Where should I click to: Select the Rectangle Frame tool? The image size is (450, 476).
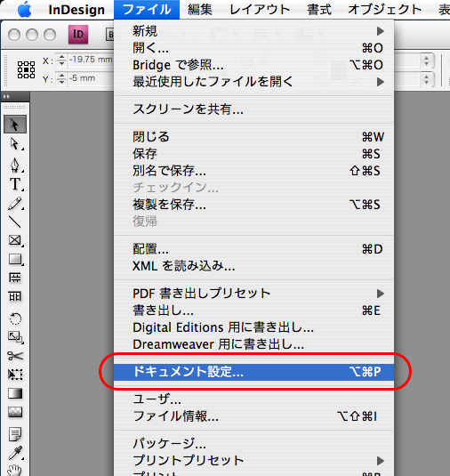pos(15,240)
